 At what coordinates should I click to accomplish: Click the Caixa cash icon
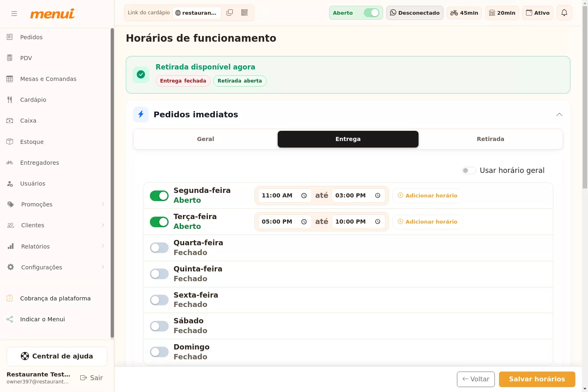pyautogui.click(x=10, y=121)
